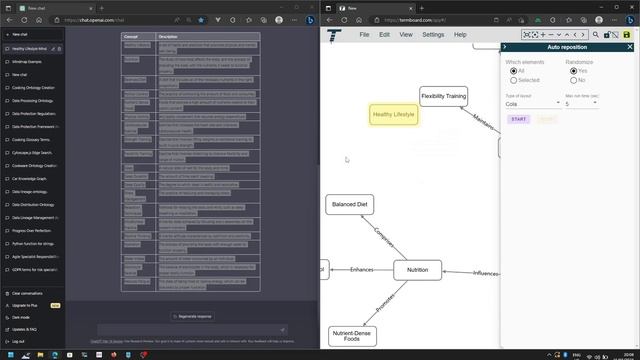Close the Auto reposition panel
640x360 pixels.
(x=630, y=47)
